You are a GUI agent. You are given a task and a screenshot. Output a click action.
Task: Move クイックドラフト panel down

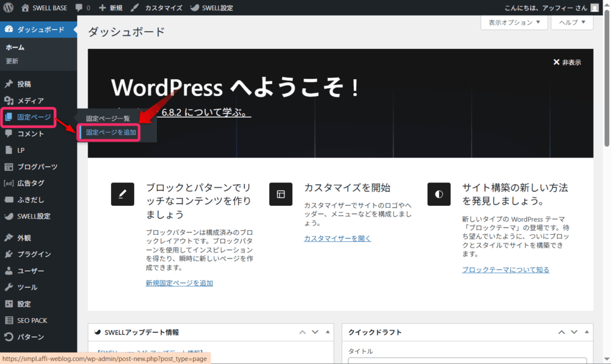click(574, 332)
